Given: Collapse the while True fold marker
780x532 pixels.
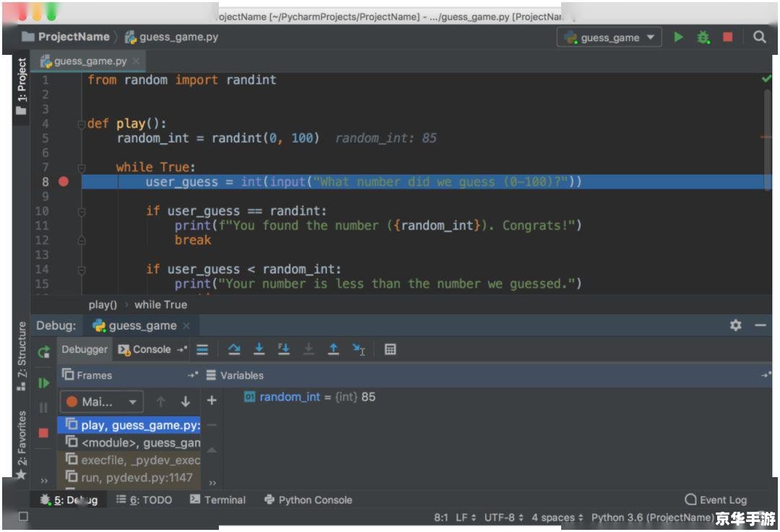Looking at the screenshot, I should tap(81, 167).
